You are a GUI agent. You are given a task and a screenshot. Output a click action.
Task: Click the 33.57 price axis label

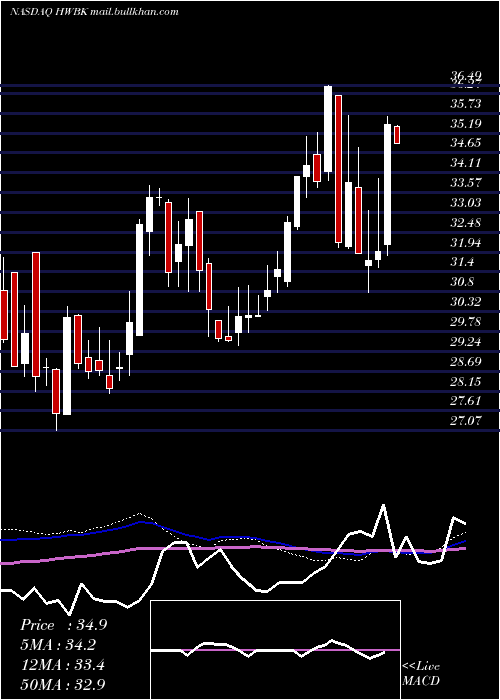coord(465,183)
